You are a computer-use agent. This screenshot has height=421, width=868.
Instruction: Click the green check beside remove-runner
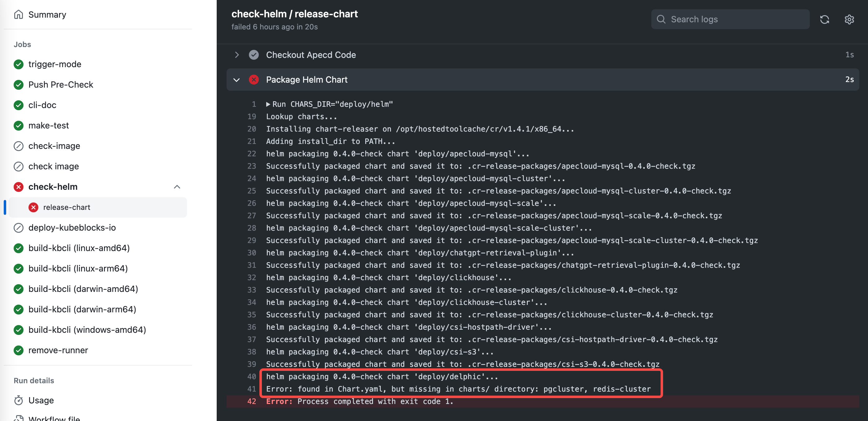point(19,350)
